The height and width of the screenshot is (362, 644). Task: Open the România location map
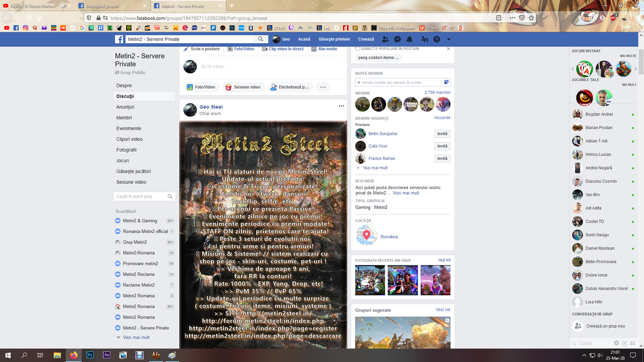(366, 235)
